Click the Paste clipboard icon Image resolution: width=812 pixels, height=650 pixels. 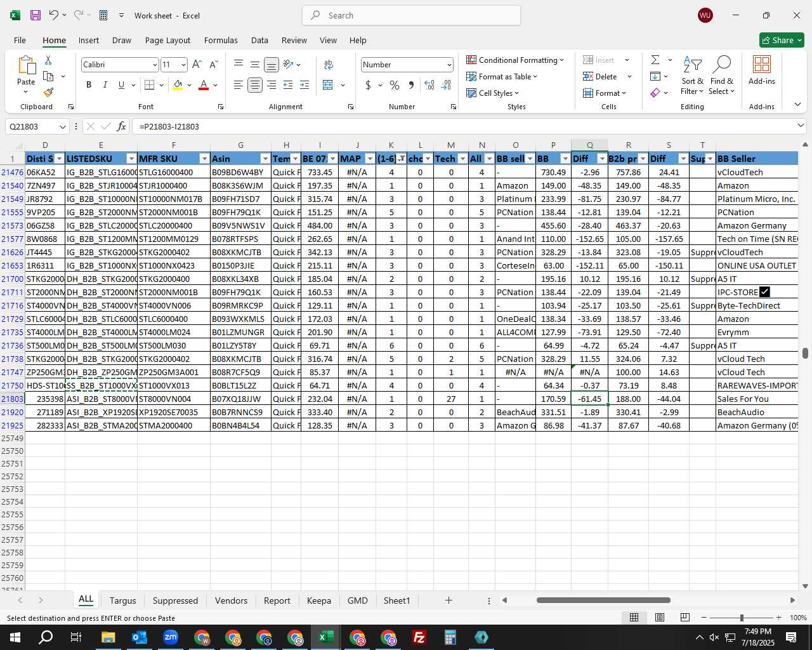coord(26,65)
